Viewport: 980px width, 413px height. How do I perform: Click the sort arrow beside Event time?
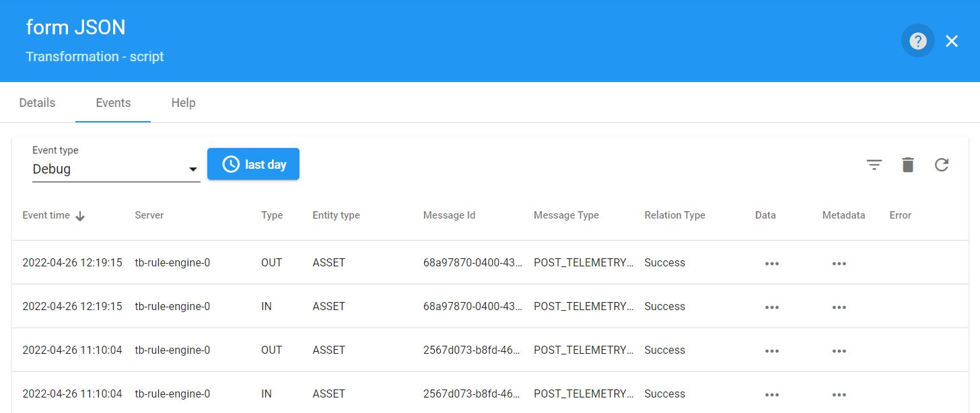(x=80, y=216)
